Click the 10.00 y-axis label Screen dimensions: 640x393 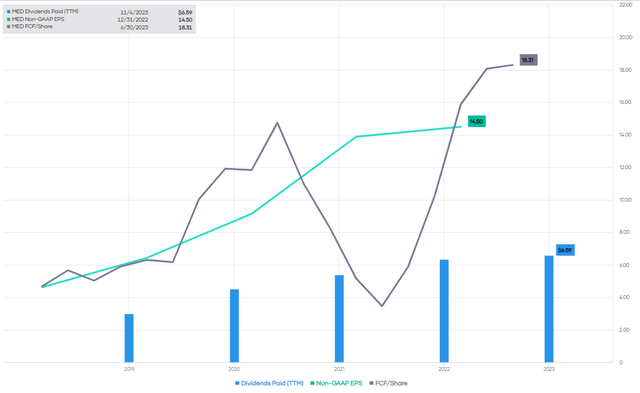pos(625,200)
